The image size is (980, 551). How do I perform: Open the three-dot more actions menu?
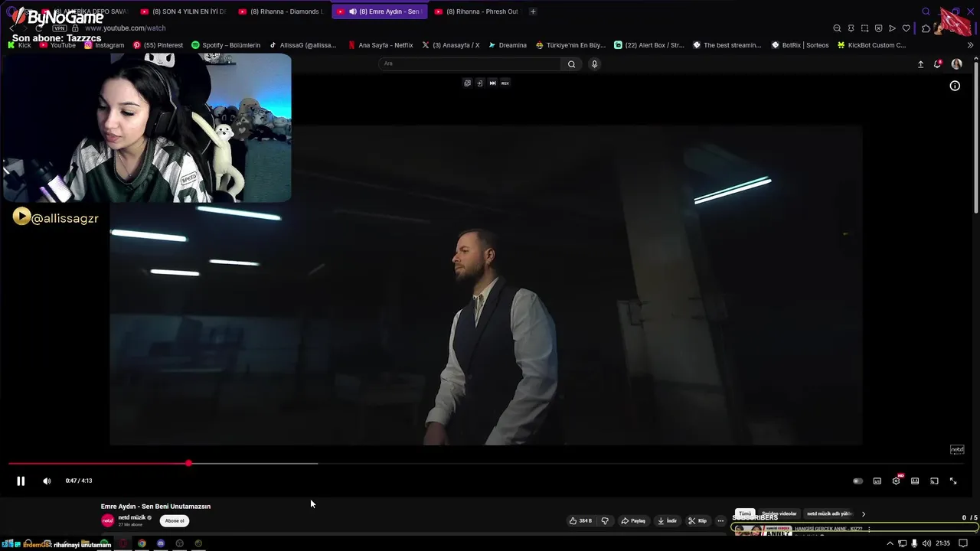(720, 521)
